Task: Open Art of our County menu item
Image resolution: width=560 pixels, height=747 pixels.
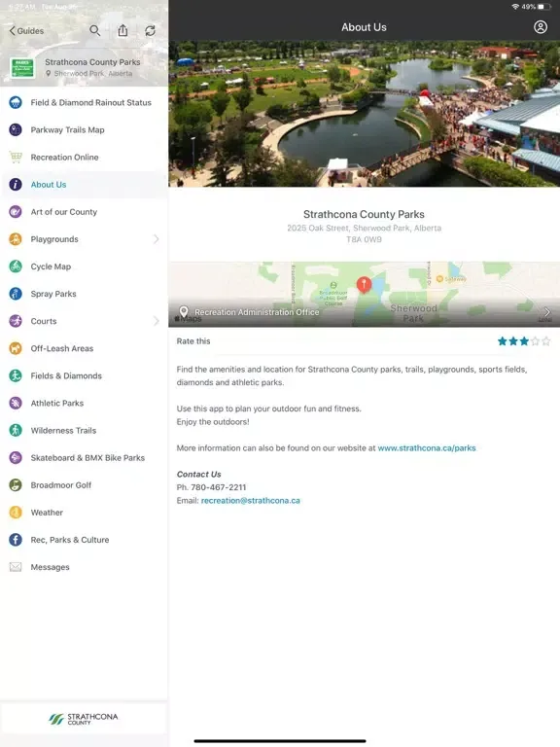Action: tap(84, 211)
